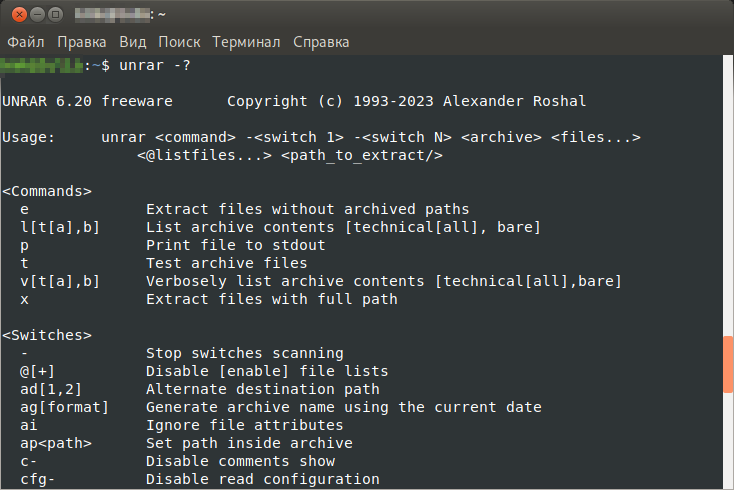Click the typed command 'unrar -?'
This screenshot has height=490, width=734.
[x=155, y=65]
